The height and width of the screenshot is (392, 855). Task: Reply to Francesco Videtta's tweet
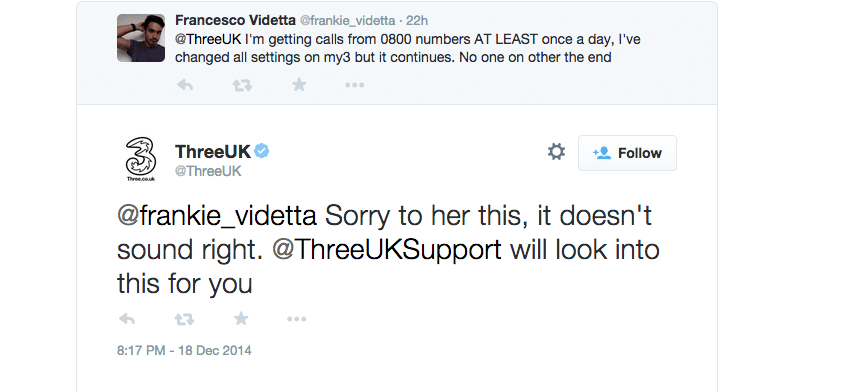(185, 85)
